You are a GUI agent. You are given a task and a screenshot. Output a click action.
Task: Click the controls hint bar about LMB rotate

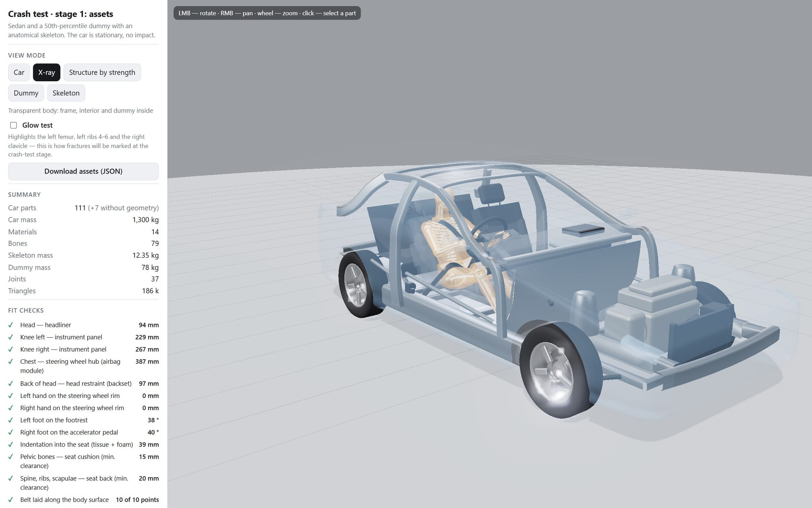pyautogui.click(x=267, y=13)
